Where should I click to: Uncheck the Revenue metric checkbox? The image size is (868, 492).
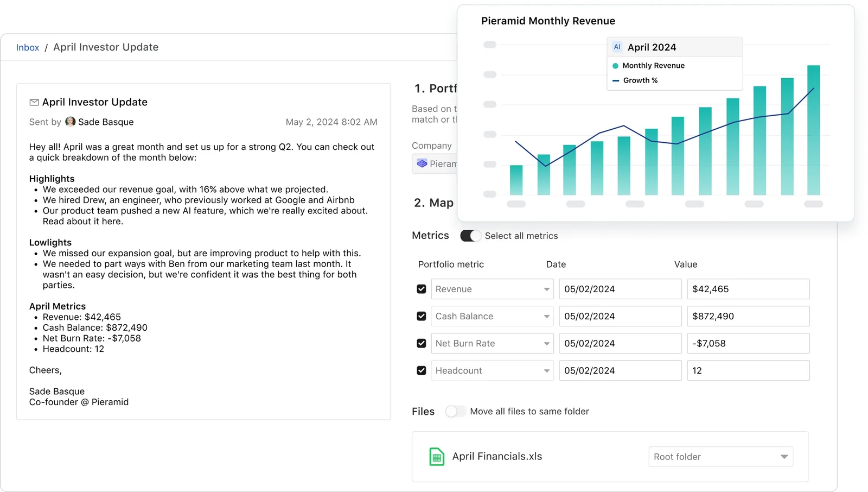pos(422,289)
